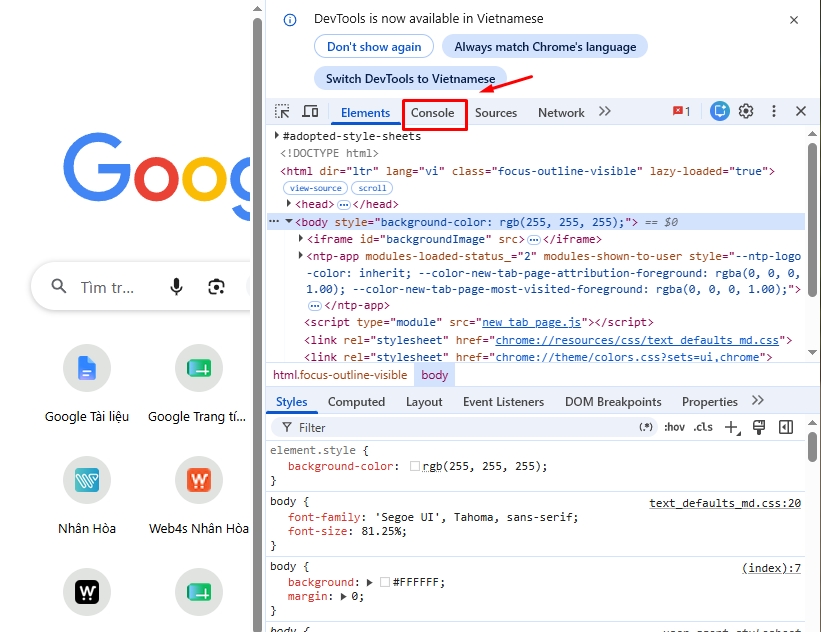
Task: Open DevTools settings gear
Action: pyautogui.click(x=746, y=111)
